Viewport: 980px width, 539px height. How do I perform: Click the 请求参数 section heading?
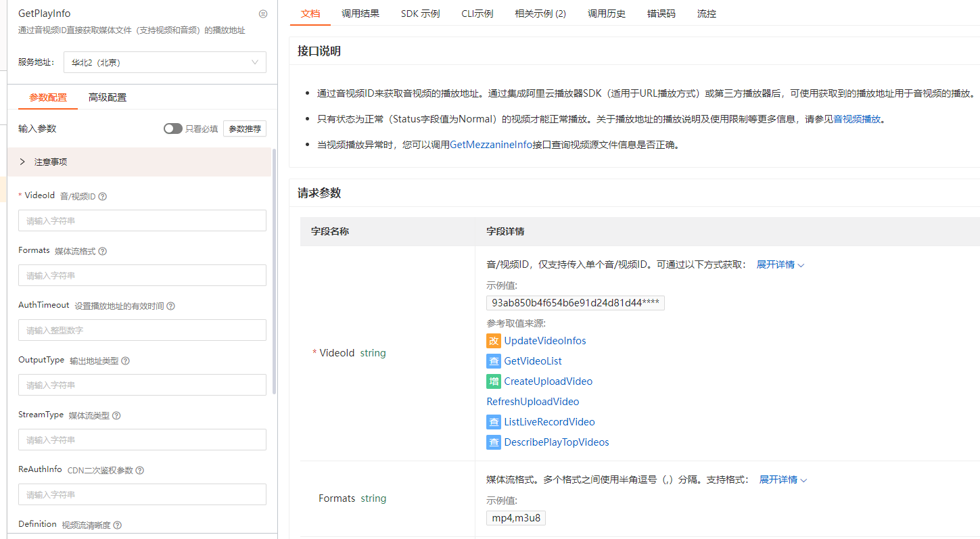point(319,193)
